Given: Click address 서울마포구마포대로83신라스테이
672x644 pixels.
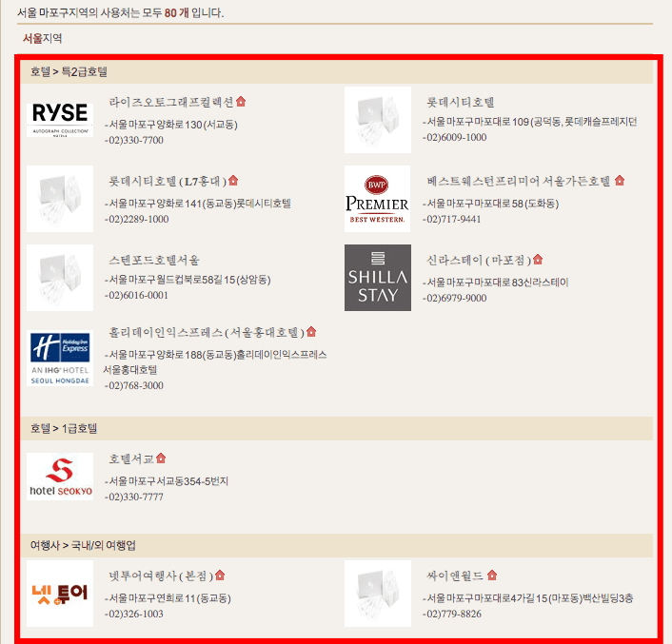Looking at the screenshot, I should tap(496, 282).
